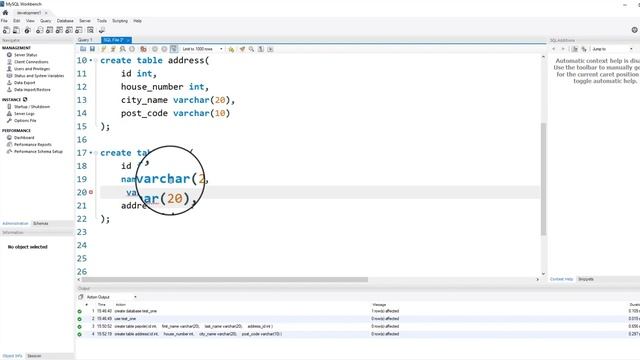Click the create new view icon
640x360 pixels.
(59, 30)
